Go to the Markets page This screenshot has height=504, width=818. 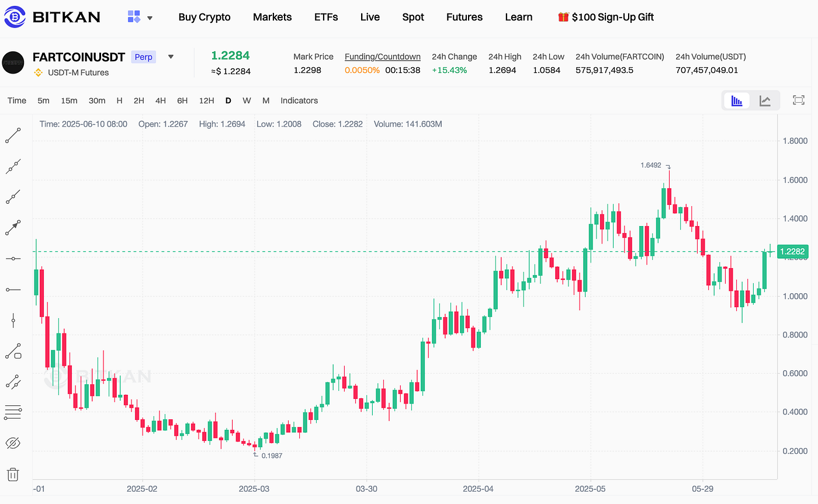272,17
